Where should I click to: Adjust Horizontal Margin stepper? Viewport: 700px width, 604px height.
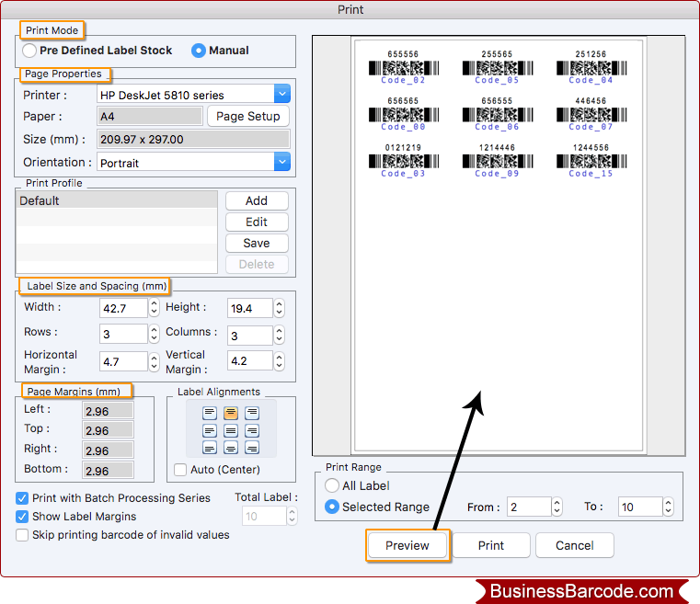[154, 362]
